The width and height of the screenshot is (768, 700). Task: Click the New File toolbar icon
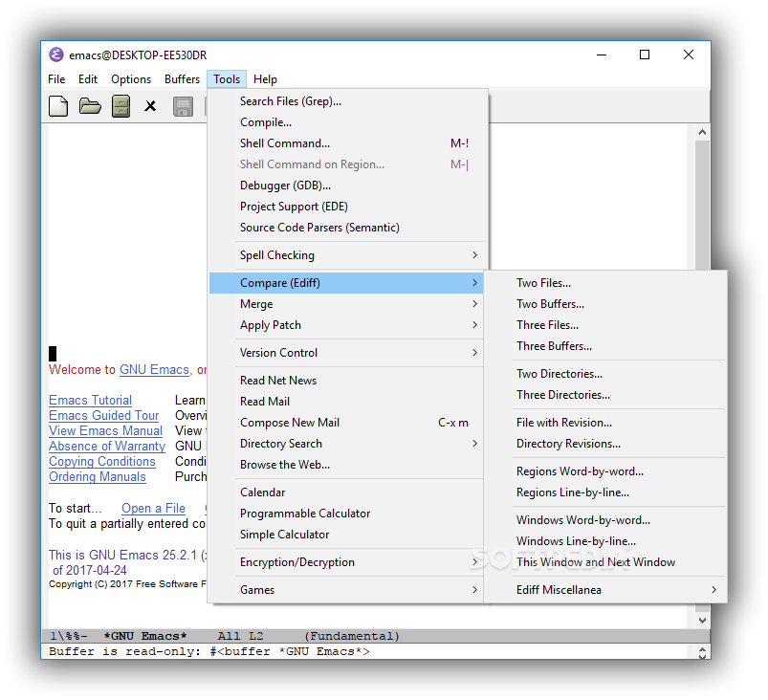coord(58,106)
